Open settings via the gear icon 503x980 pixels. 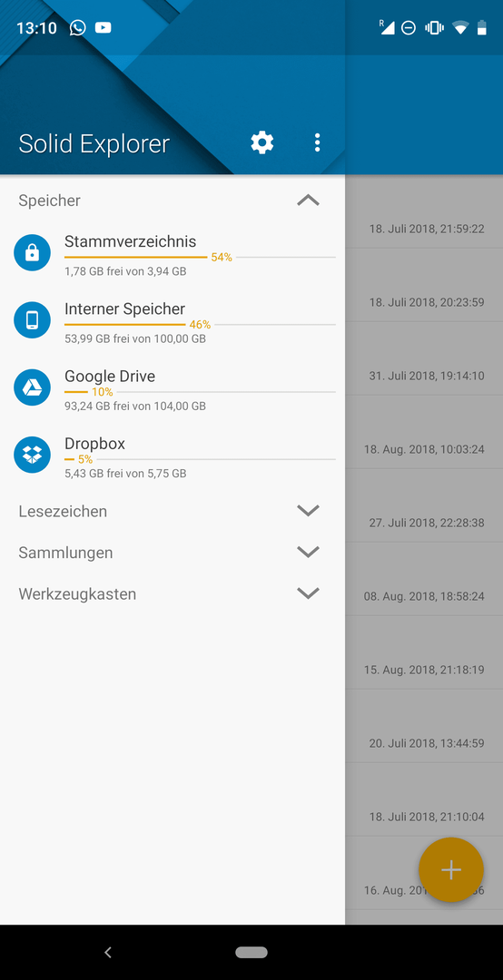tap(262, 142)
